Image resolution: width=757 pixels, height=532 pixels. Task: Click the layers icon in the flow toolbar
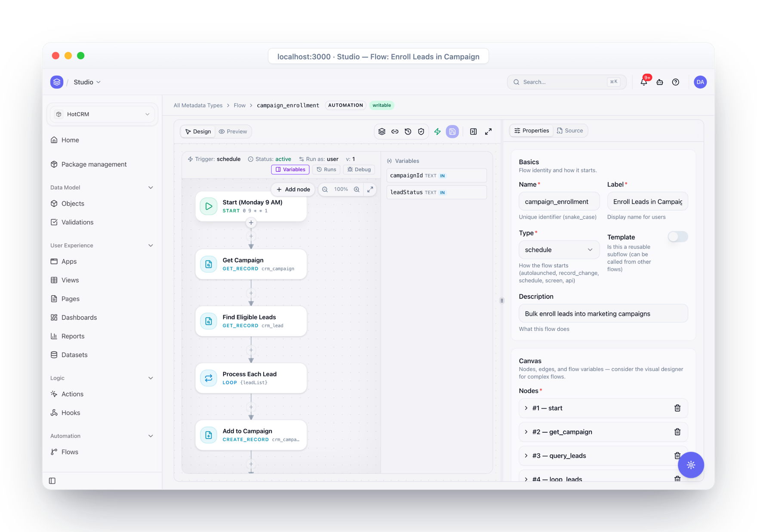point(382,131)
